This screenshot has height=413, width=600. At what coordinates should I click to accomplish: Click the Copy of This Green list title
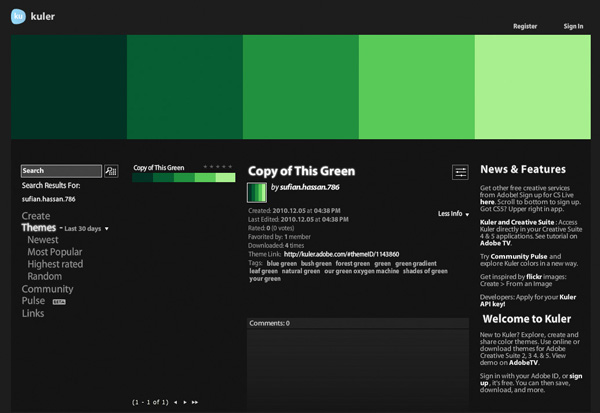(x=159, y=168)
